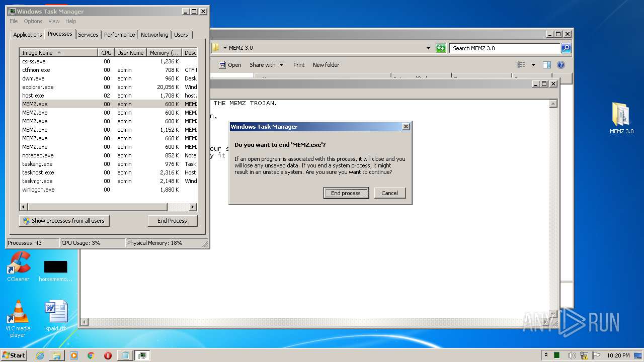The image size is (644, 362).
Task: Select the notepad.exe process row
Action: (x=108, y=155)
